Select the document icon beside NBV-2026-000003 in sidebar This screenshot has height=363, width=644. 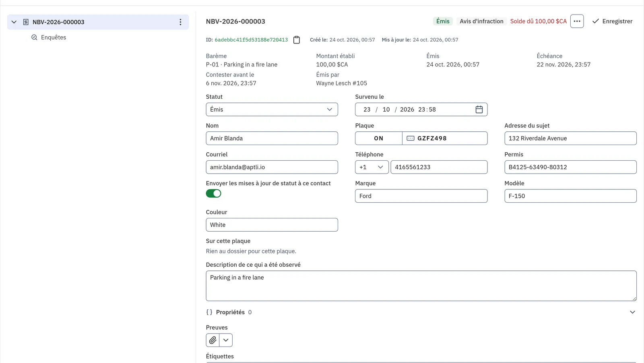pos(26,22)
